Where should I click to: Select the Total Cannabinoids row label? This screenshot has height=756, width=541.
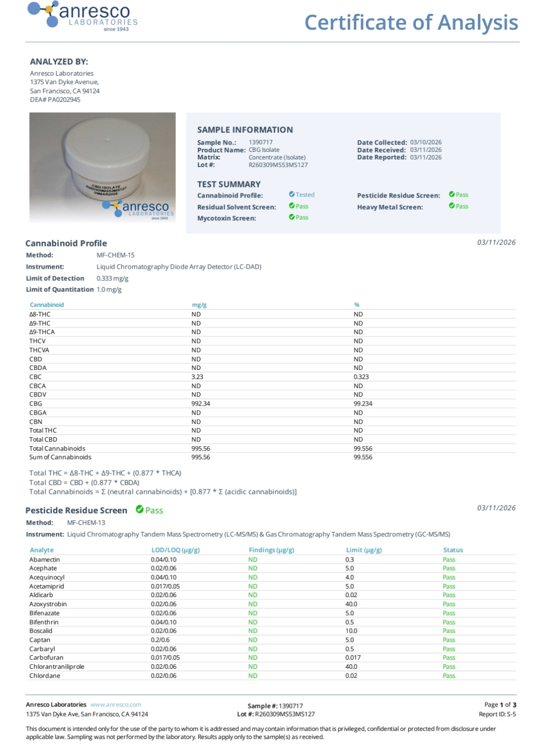pos(57,449)
